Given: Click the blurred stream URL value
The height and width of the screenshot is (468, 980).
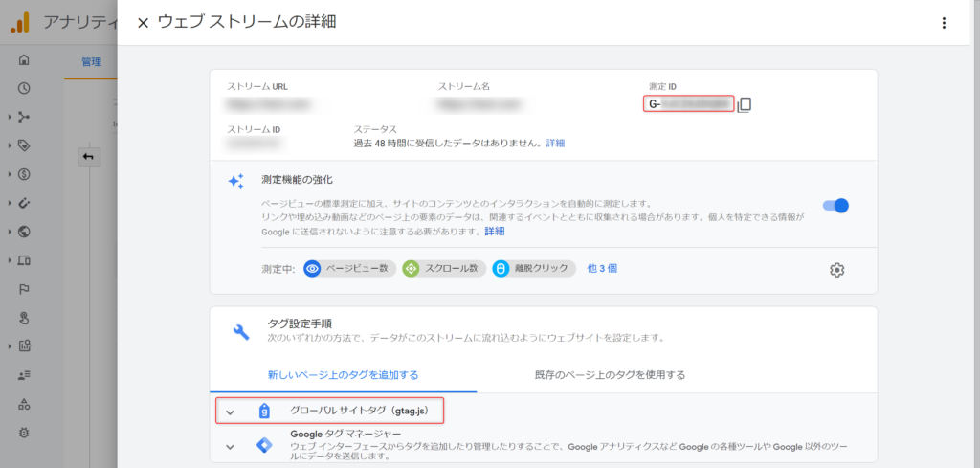Looking at the screenshot, I should 269,104.
